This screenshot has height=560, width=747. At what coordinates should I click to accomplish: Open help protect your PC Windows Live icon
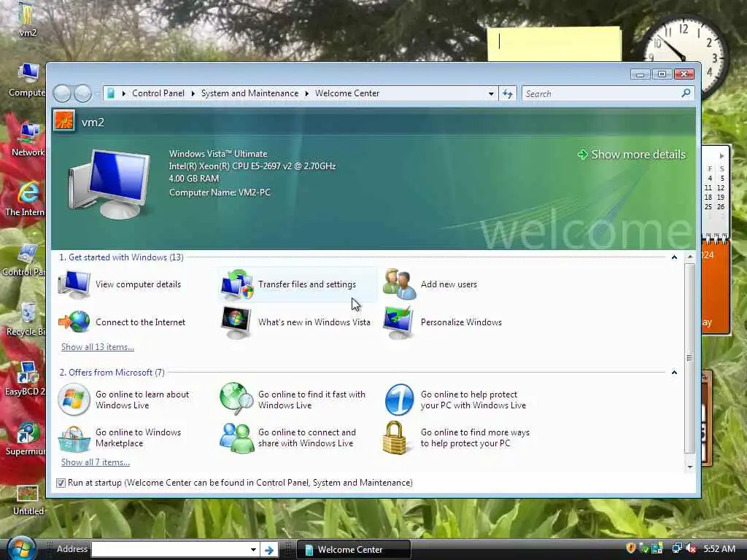coord(399,400)
